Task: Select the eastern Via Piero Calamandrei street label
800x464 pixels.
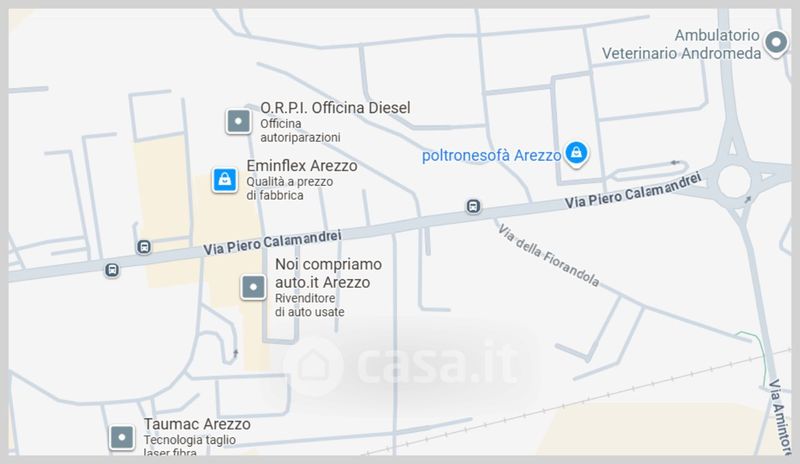Action: point(633,190)
